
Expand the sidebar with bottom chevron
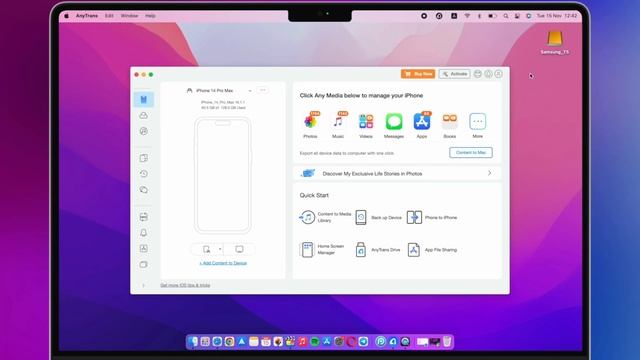tap(144, 285)
